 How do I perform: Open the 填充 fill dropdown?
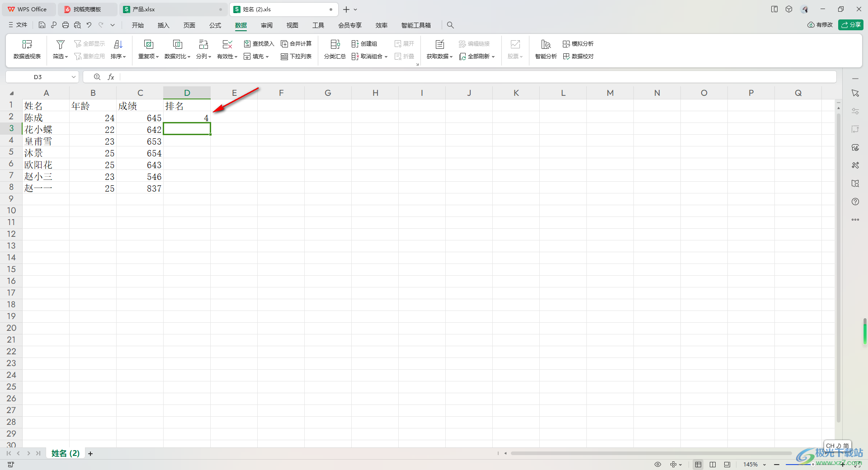tap(256, 56)
